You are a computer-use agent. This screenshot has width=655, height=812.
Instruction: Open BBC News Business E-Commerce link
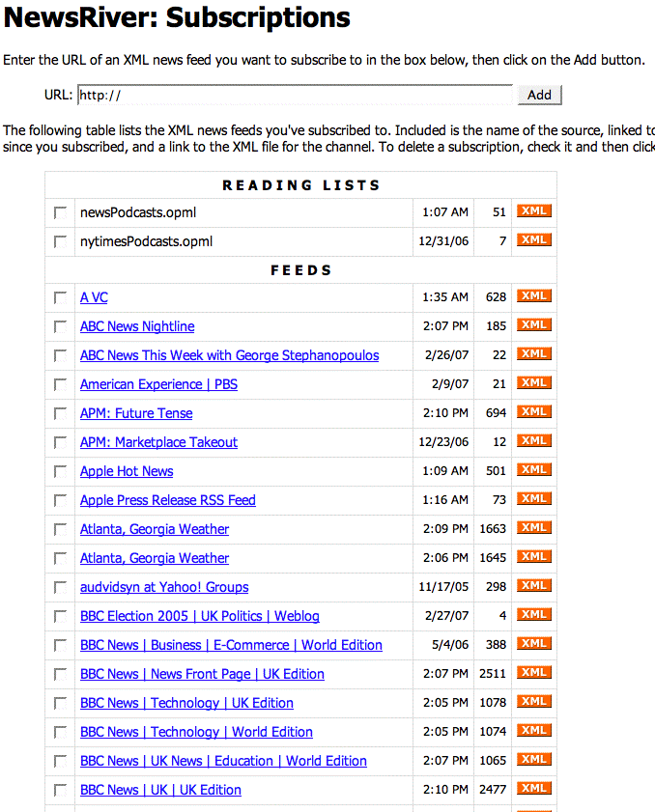pyautogui.click(x=231, y=645)
